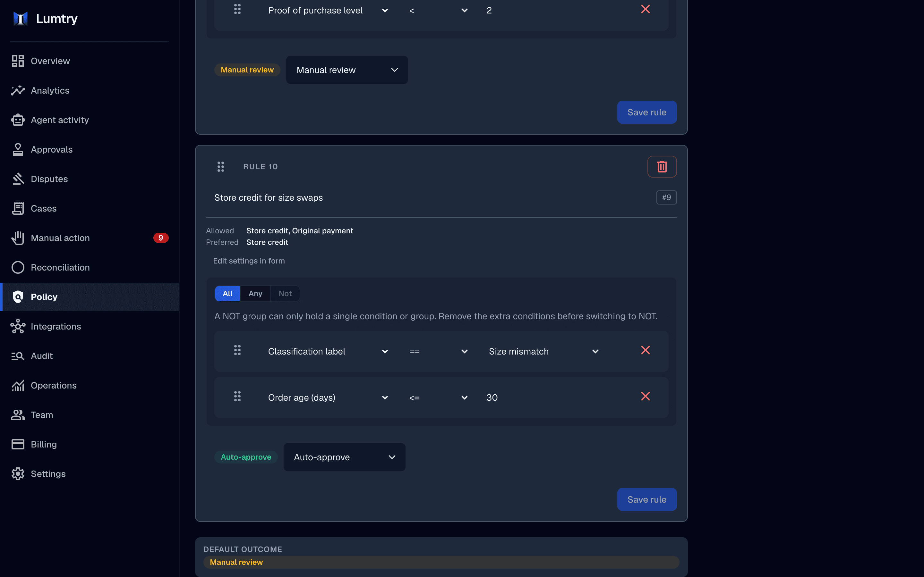The width and height of the screenshot is (924, 577).
Task: Open the Auto-approve outcome dropdown
Action: point(344,457)
